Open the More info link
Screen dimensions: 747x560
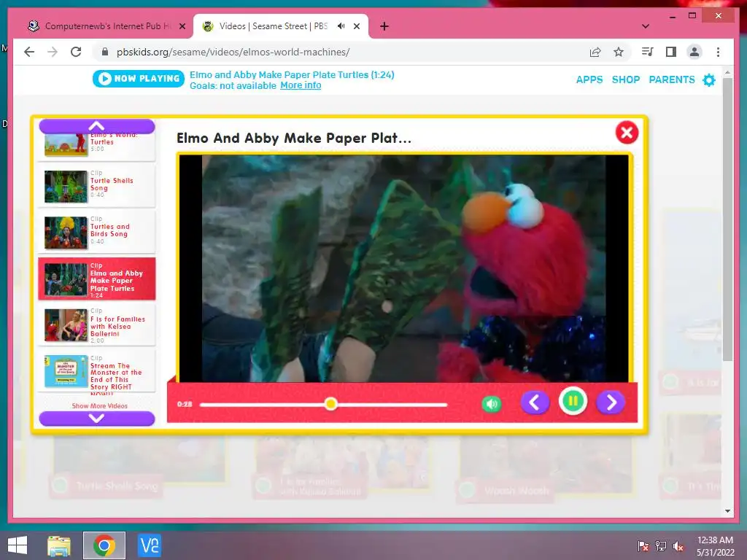coord(301,85)
